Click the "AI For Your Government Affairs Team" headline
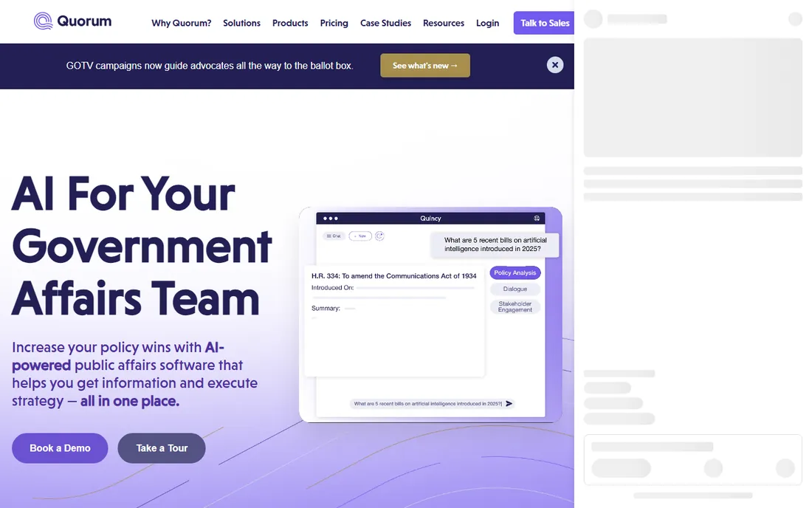Viewport: 812px width, 508px height. click(x=142, y=246)
